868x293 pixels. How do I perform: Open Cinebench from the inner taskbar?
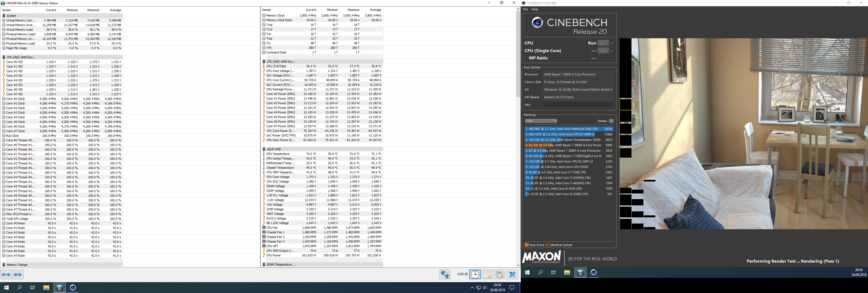594,272
